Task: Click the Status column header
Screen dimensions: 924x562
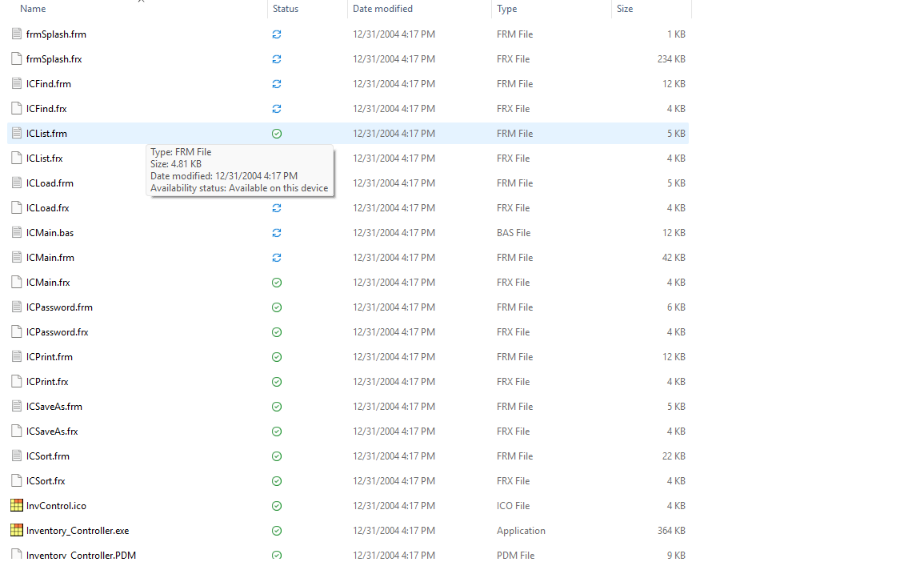Action: point(286,9)
